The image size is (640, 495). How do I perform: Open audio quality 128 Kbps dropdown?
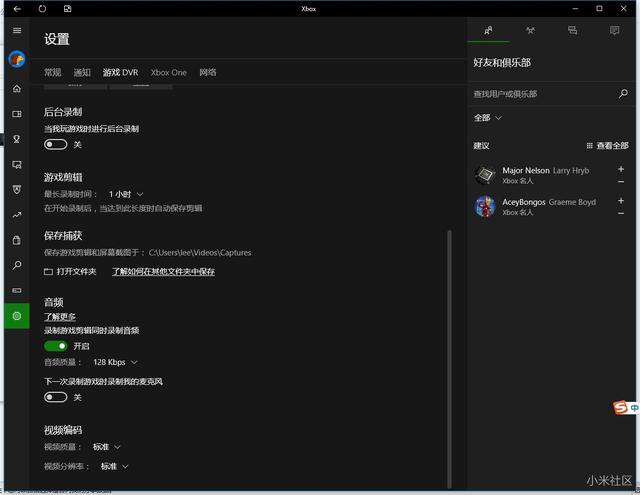(x=115, y=362)
